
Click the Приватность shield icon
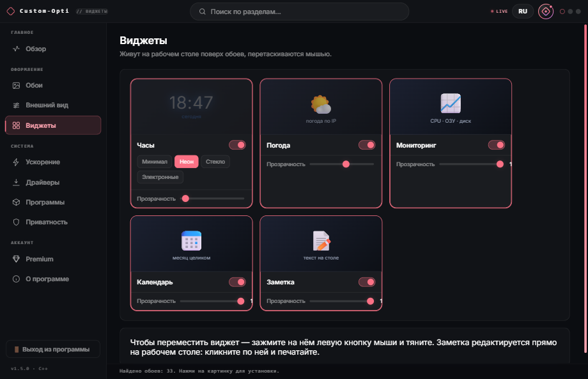[x=16, y=222]
